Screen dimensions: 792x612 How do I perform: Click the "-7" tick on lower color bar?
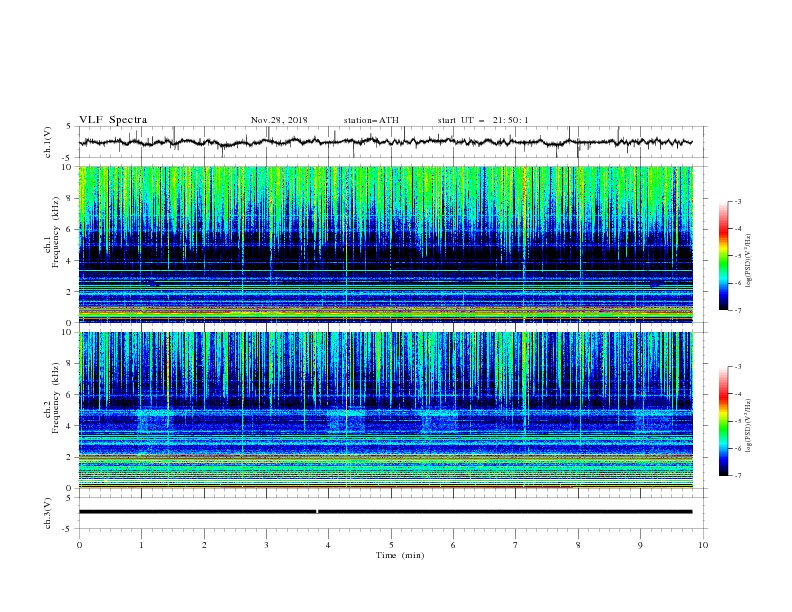[x=737, y=476]
